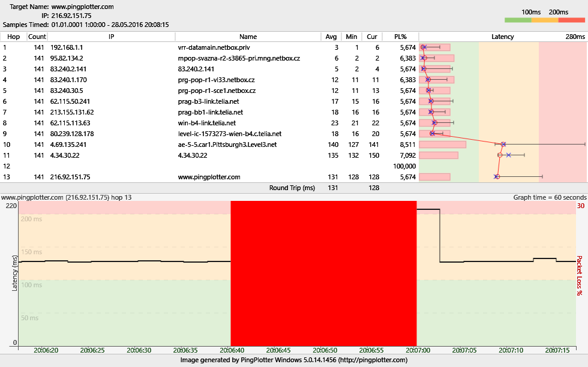Image resolution: width=588 pixels, height=367 pixels.
Task: Click the Avg column header
Action: (331, 37)
